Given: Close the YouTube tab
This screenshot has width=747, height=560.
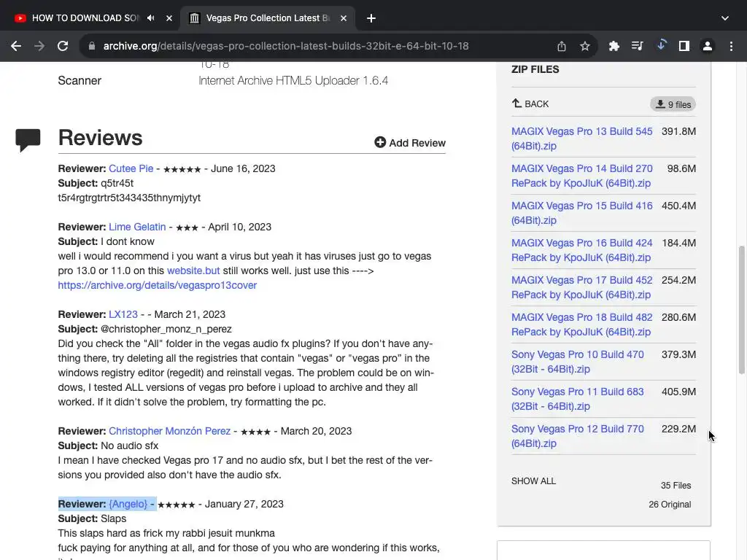Looking at the screenshot, I should pos(169,18).
